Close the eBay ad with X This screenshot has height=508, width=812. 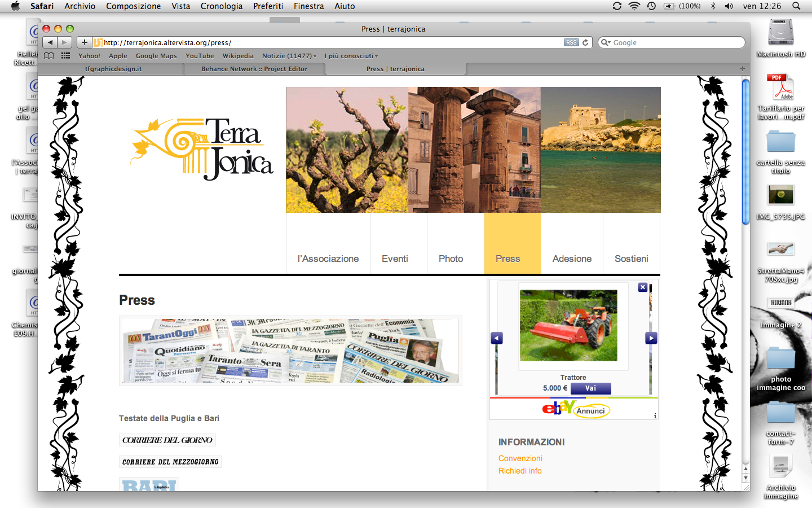coord(642,287)
